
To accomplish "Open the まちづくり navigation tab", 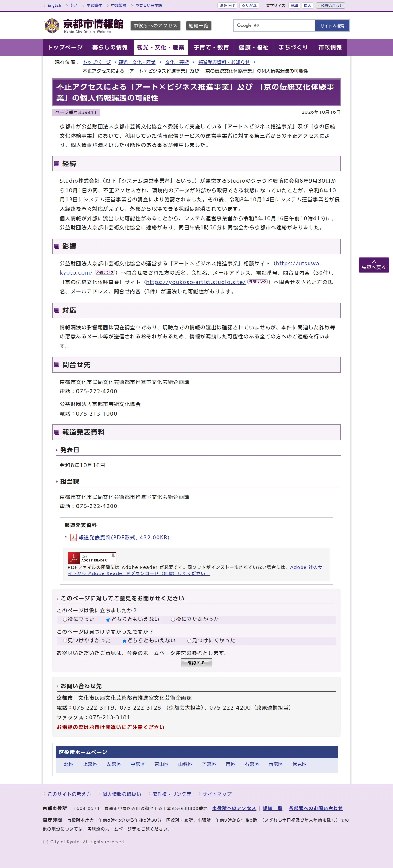I will (293, 48).
